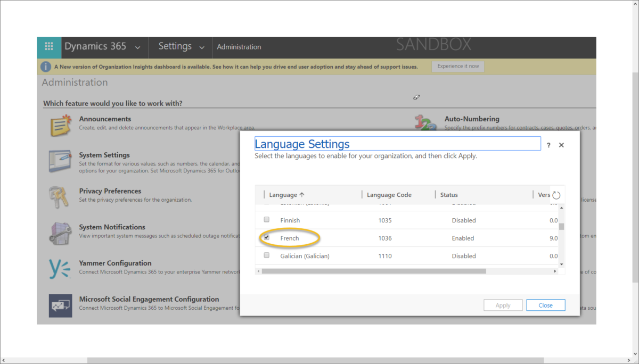
Task: Click the Privacy Preferences keys icon
Action: coord(60,197)
